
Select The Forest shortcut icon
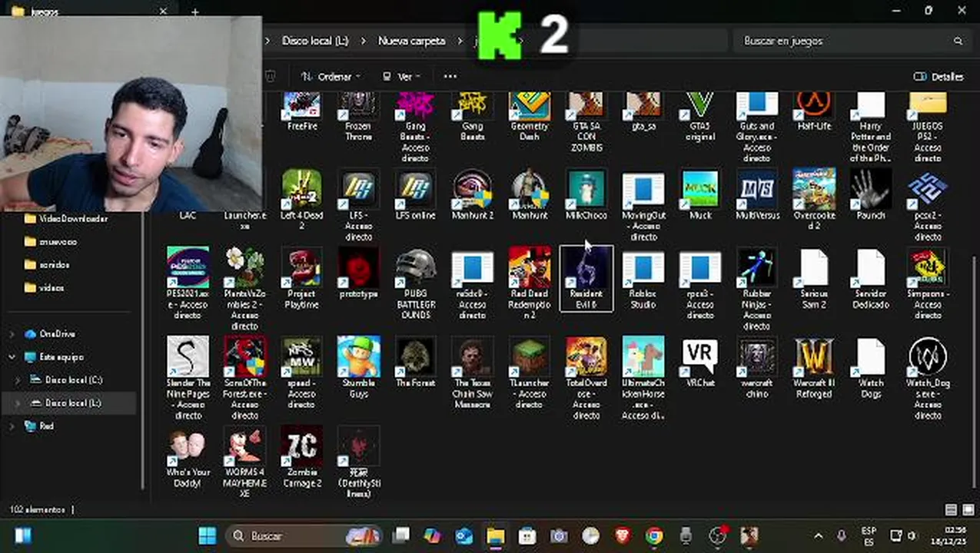(x=415, y=362)
